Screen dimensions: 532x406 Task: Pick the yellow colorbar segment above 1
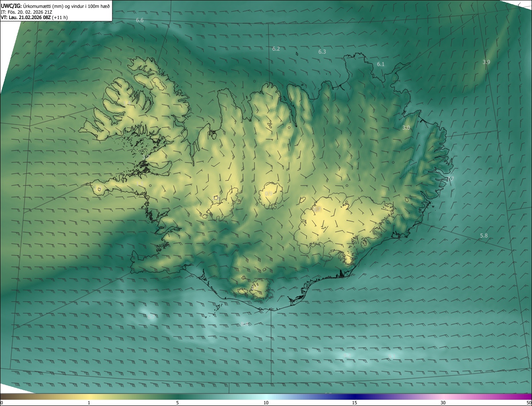point(89,396)
